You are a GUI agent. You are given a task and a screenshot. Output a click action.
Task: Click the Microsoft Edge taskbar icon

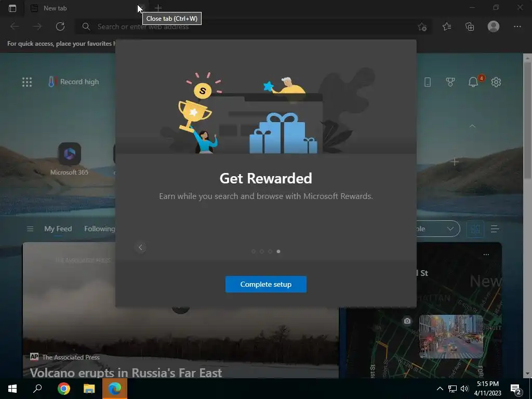coord(115,389)
